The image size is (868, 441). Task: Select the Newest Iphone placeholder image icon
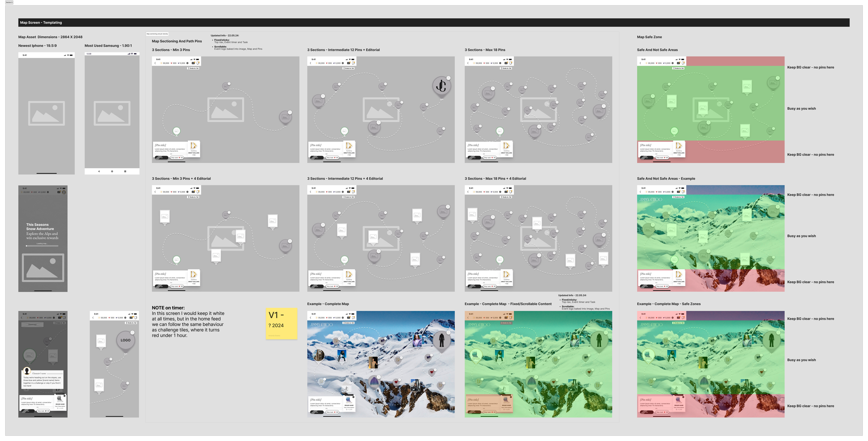point(46,113)
